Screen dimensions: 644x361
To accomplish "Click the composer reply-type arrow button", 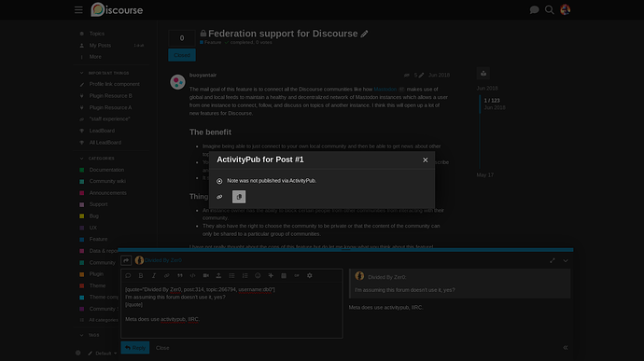I will point(126,260).
